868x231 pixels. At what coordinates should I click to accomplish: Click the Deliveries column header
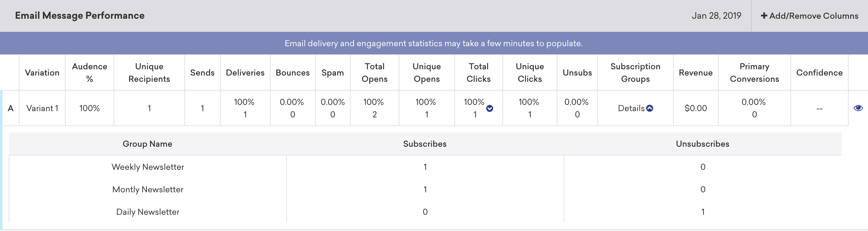245,73
